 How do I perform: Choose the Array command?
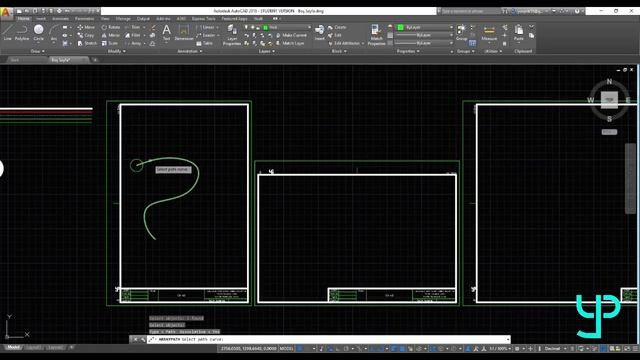(x=133, y=43)
